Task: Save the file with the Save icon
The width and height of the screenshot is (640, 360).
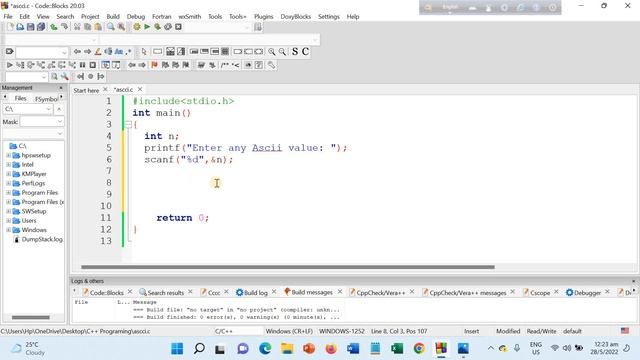Action: click(x=31, y=27)
